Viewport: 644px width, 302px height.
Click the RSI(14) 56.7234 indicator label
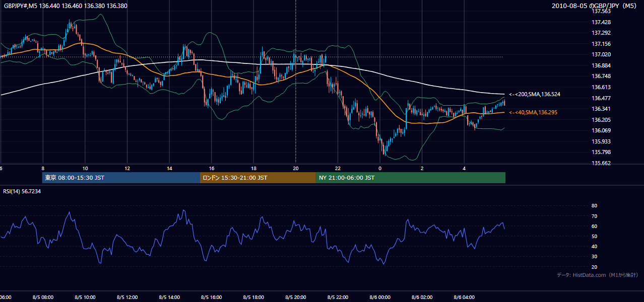pos(22,191)
